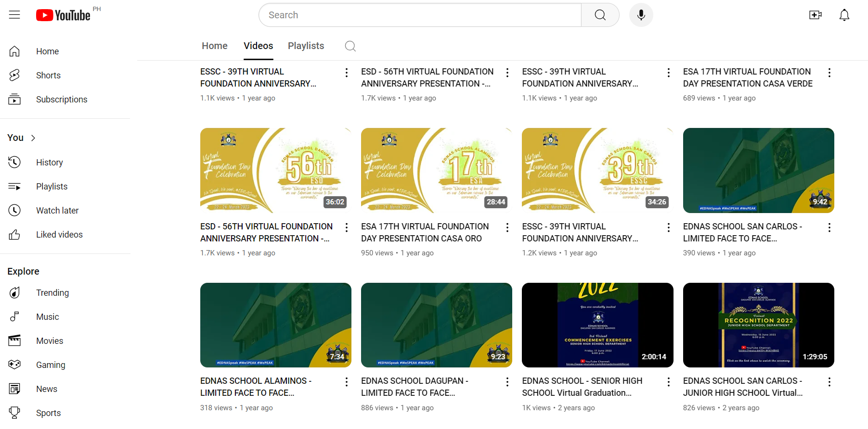The height and width of the screenshot is (429, 868).
Task: Play the Recognition 2022 thumbnail lasting 1:29:05
Action: click(759, 325)
